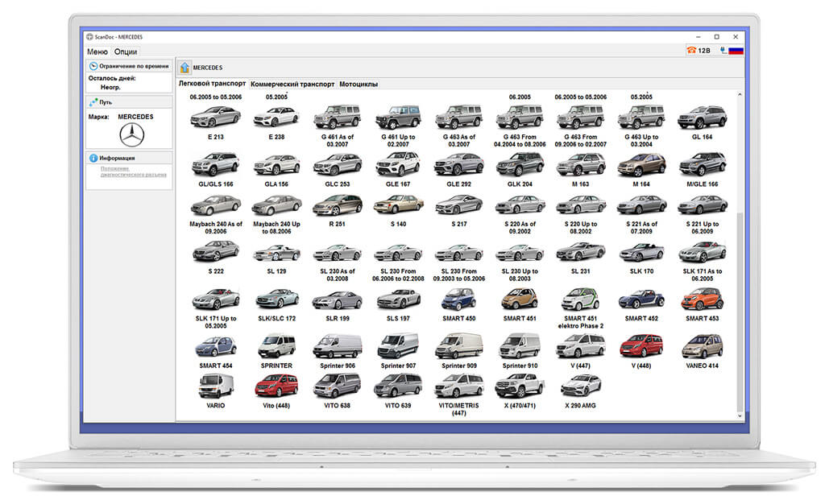
Task: Choose SMART 451 elektro Phase 2
Action: tap(580, 299)
